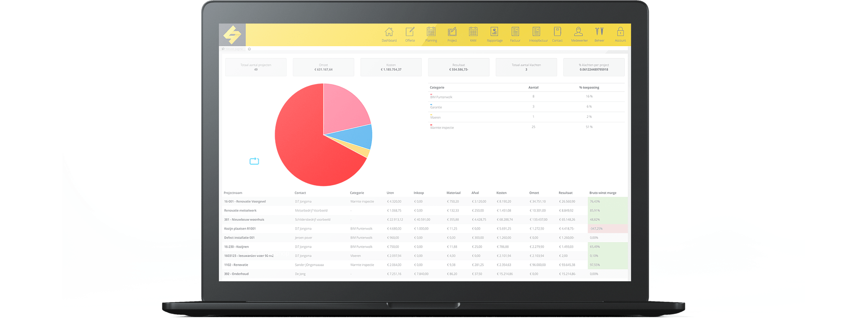Click the Garantie legend color marker
This screenshot has width=868, height=330.
point(431,105)
